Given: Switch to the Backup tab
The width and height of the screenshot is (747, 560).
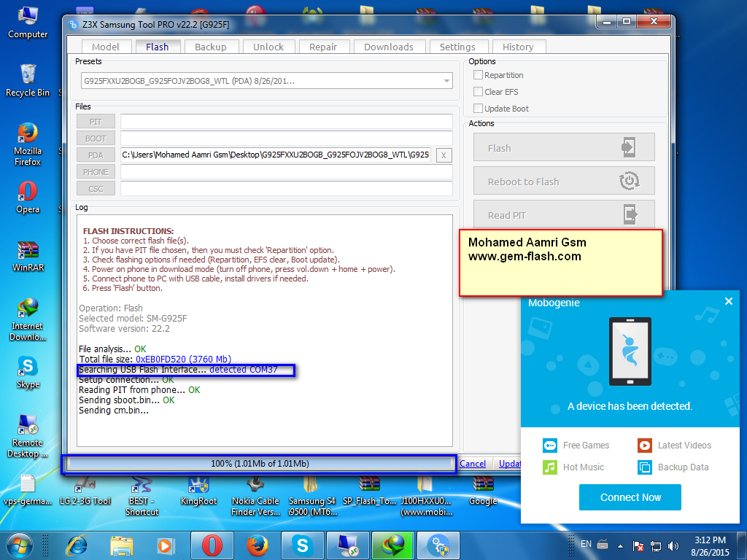Looking at the screenshot, I should tap(210, 47).
